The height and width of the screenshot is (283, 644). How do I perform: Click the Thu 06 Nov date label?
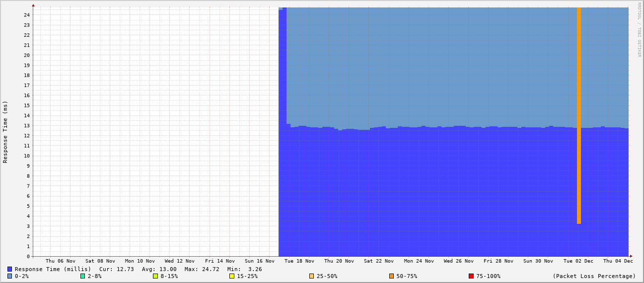(61, 261)
